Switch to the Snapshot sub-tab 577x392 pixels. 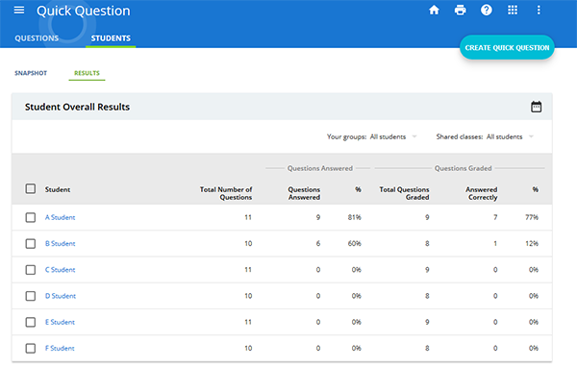click(30, 72)
